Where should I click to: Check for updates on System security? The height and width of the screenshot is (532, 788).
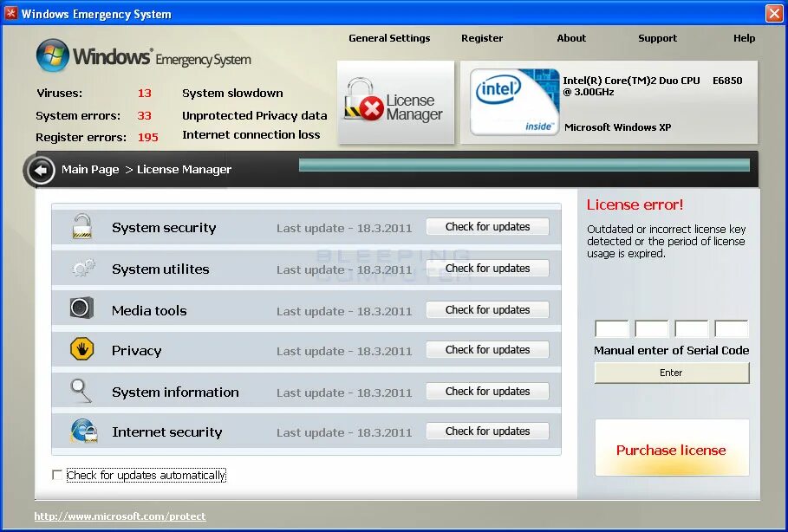coord(486,226)
